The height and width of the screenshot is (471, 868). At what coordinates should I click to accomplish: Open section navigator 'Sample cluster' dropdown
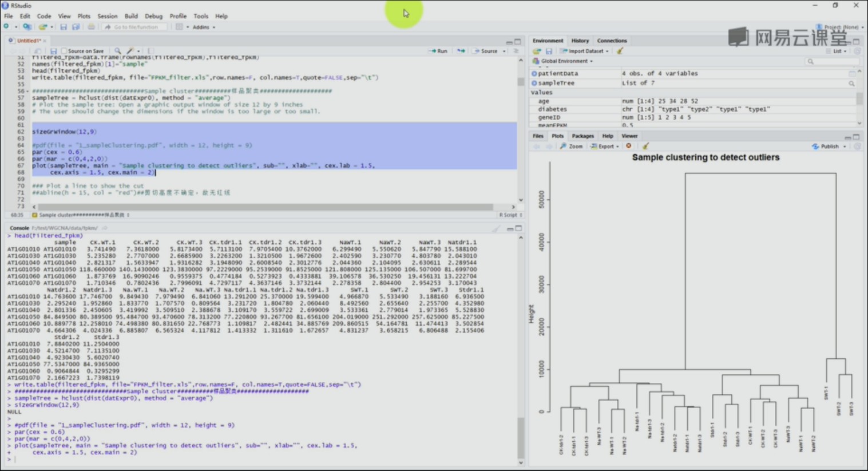click(81, 215)
